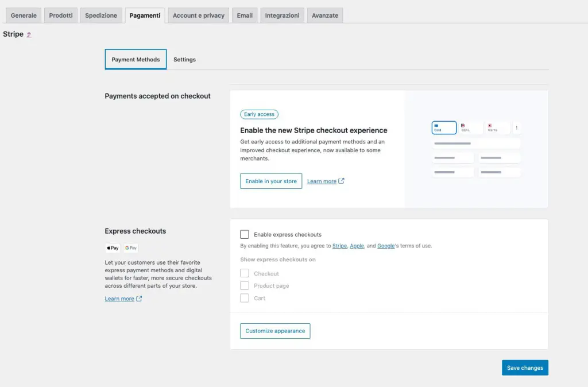Screen dimensions: 588x387
Task: Open Apple terms of use link
Action: coord(357,246)
